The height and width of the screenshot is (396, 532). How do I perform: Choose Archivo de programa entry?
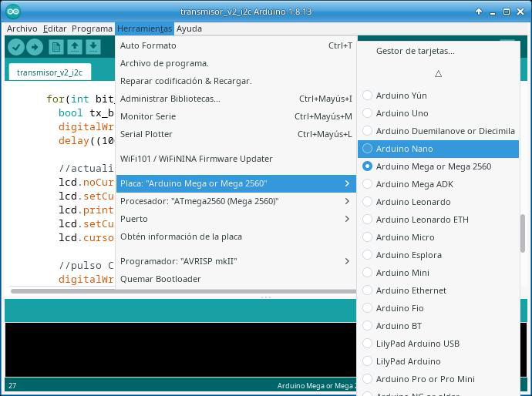pos(236,63)
